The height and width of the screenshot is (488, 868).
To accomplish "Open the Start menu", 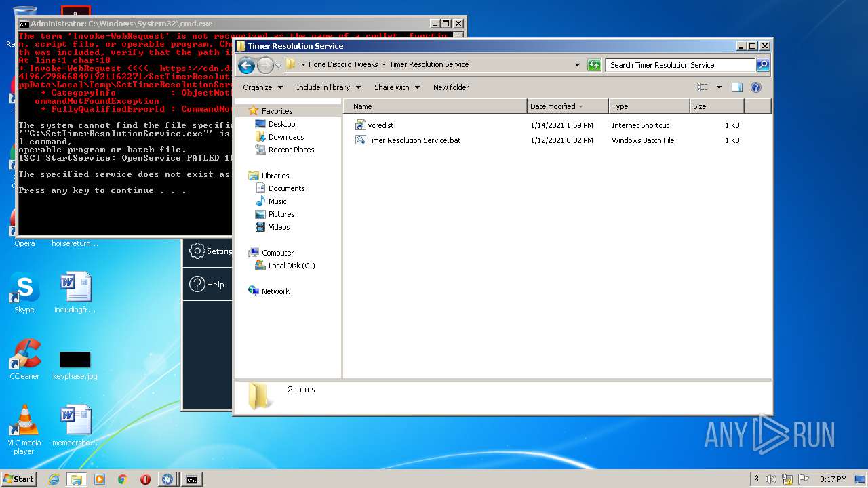I will 18,479.
